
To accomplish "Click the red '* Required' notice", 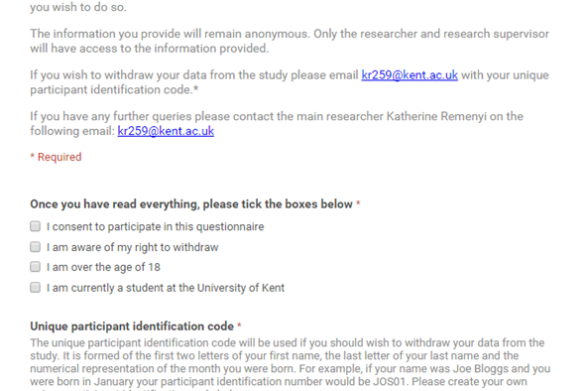I will [x=56, y=157].
